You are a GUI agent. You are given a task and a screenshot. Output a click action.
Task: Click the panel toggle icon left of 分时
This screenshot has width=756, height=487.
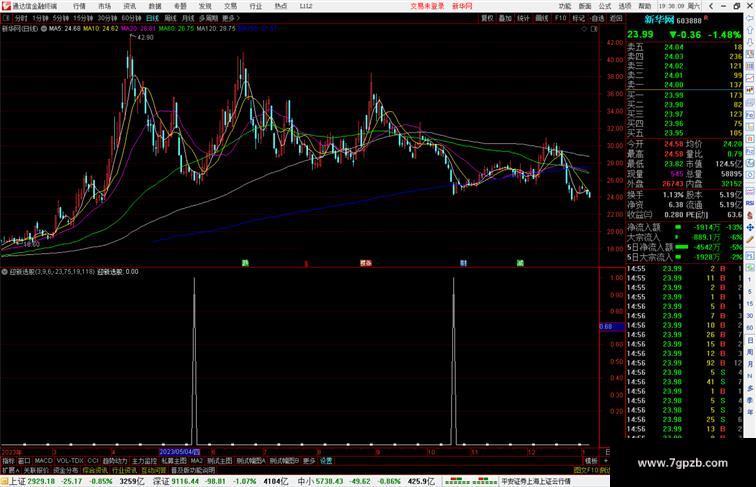point(6,18)
